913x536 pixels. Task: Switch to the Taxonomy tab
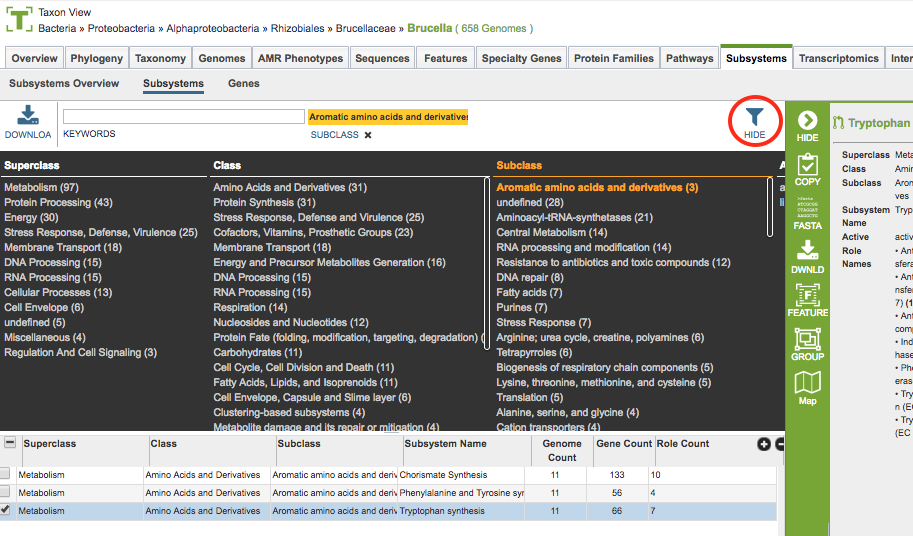pos(160,58)
